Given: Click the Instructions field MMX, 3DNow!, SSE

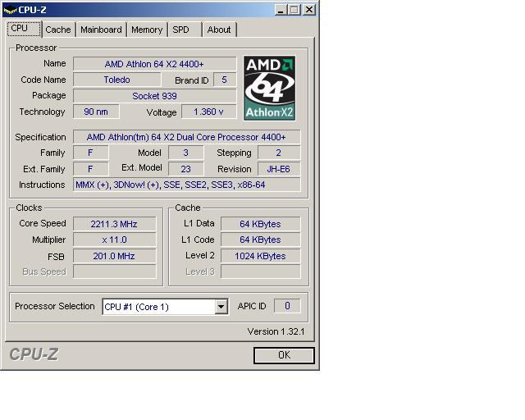Looking at the screenshot, I should [x=186, y=185].
